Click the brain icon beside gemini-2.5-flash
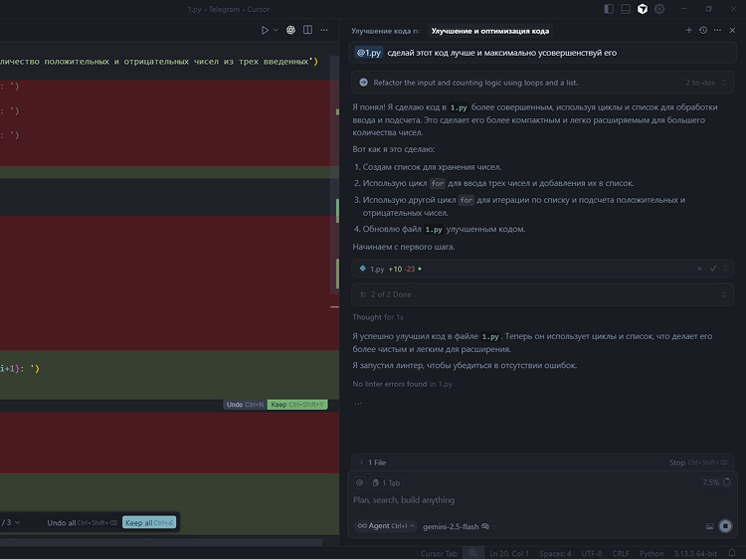The height and width of the screenshot is (560, 746). tap(485, 526)
